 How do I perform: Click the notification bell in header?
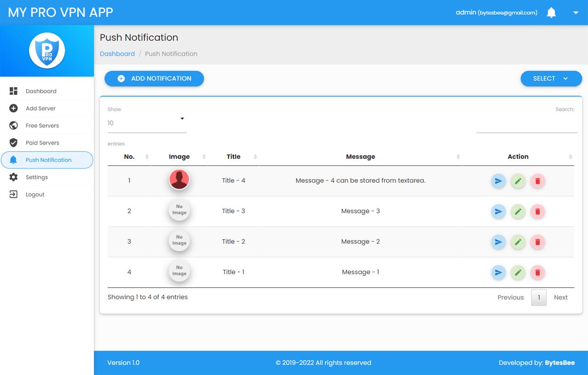pyautogui.click(x=551, y=13)
